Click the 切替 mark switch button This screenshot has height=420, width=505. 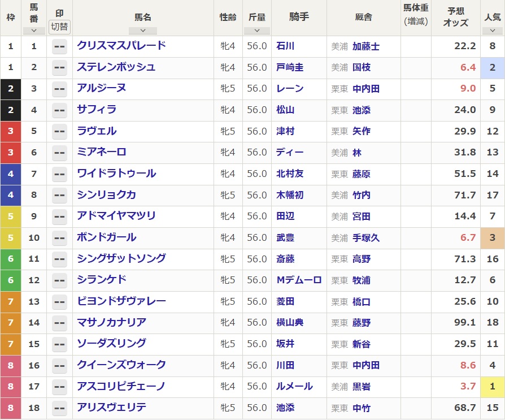coord(59,27)
